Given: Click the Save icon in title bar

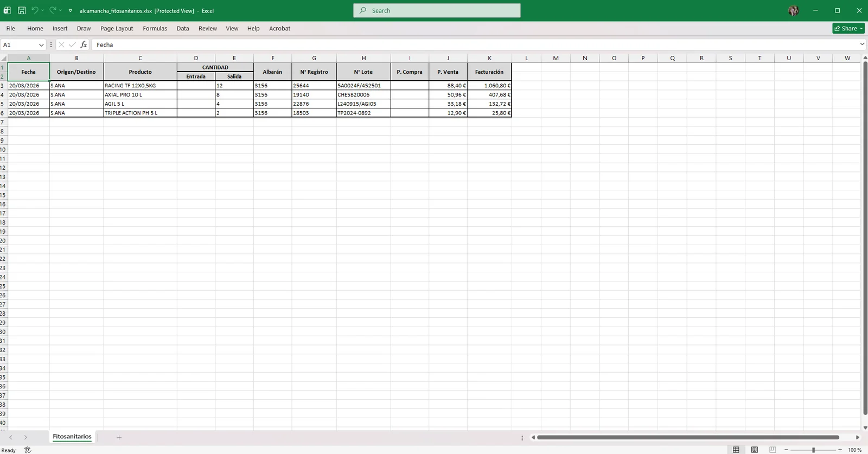Looking at the screenshot, I should (x=22, y=10).
